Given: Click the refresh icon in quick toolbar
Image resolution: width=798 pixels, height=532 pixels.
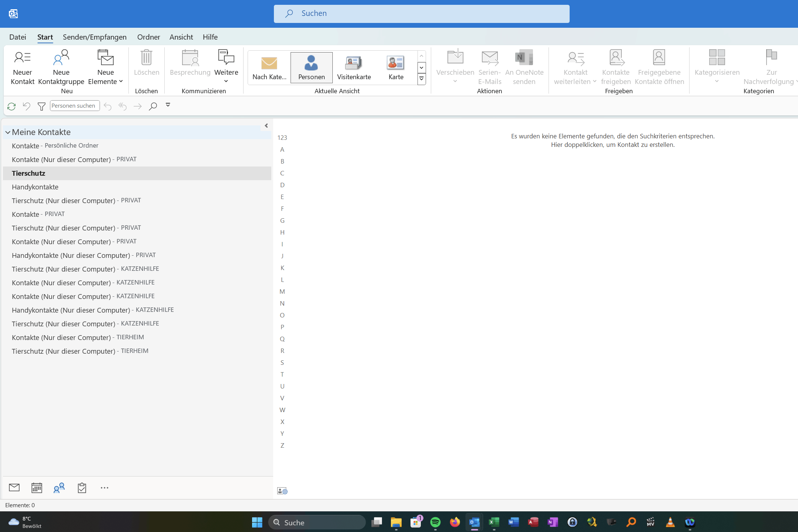Looking at the screenshot, I should (x=11, y=107).
